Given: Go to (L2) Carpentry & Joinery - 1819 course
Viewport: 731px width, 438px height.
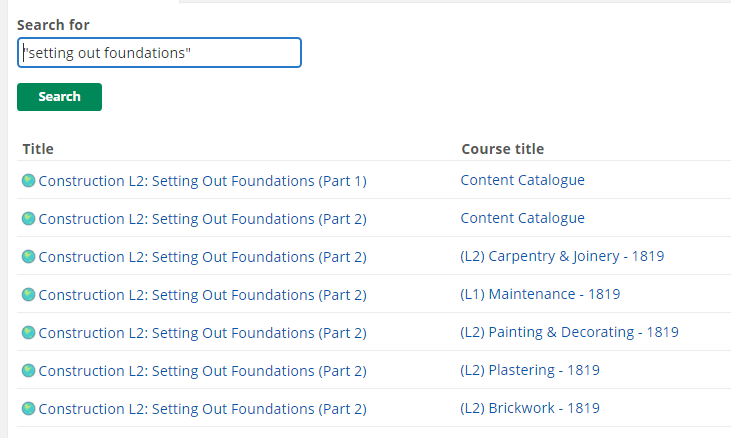Looking at the screenshot, I should [562, 257].
